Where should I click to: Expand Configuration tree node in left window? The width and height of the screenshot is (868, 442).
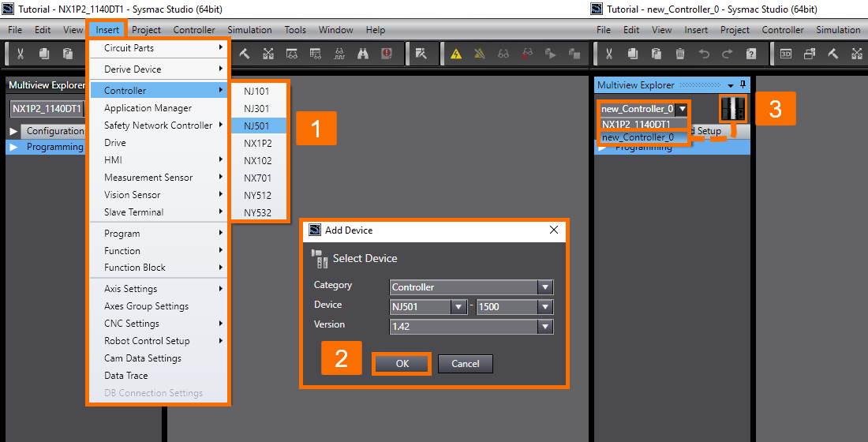coord(14,131)
